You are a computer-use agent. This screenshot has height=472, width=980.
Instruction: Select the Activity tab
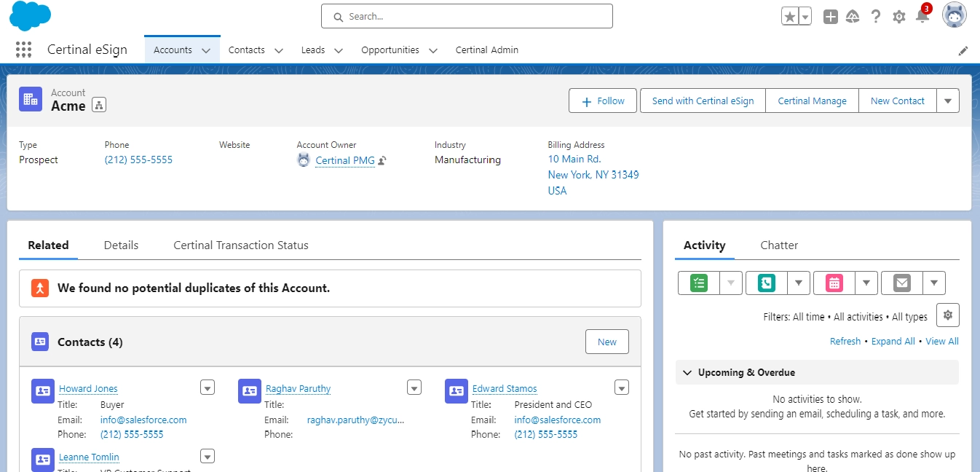[705, 245]
